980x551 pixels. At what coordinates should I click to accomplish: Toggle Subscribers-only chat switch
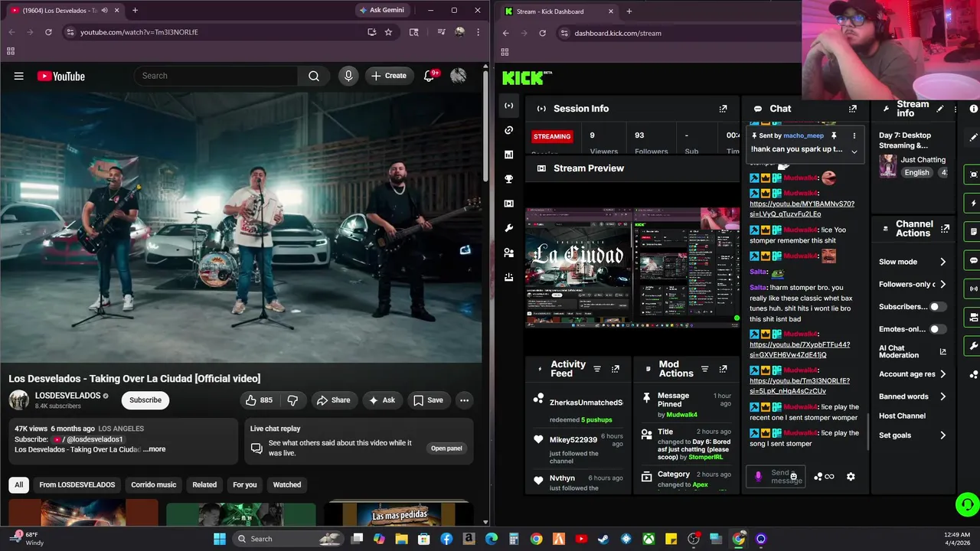pos(938,307)
